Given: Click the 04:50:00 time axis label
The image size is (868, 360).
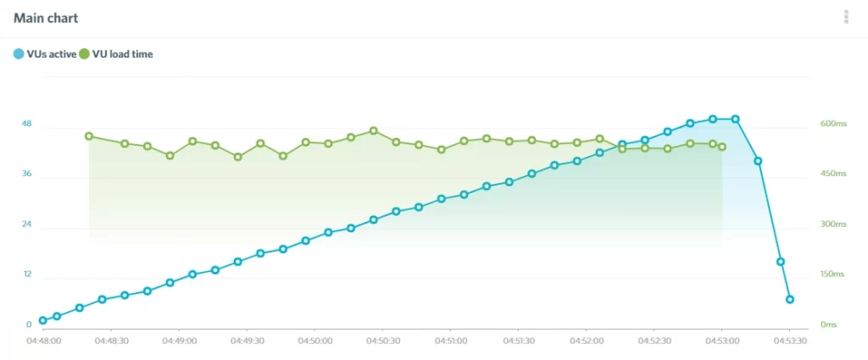Looking at the screenshot, I should 315,341.
